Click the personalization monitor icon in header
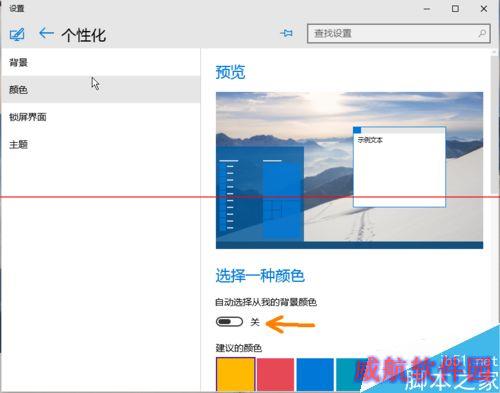 [x=17, y=34]
